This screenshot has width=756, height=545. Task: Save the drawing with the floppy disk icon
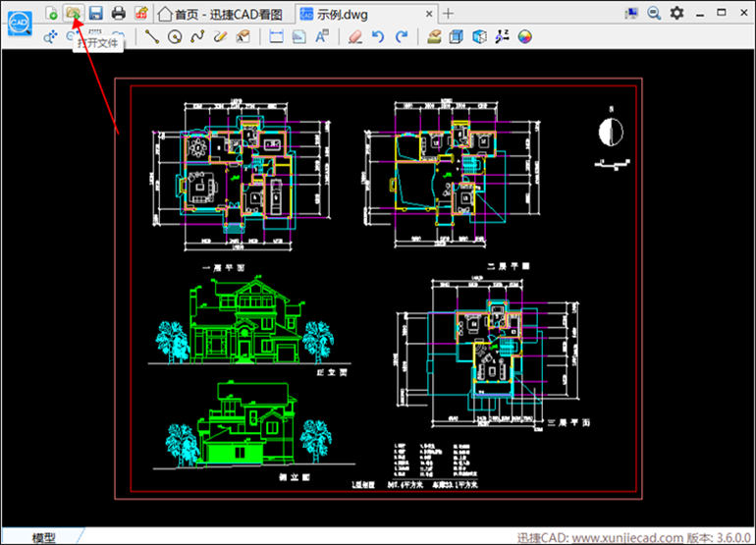coord(96,13)
